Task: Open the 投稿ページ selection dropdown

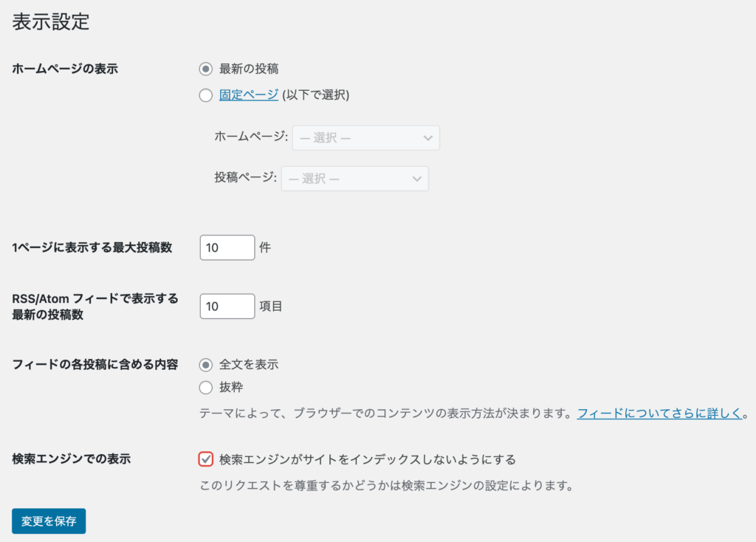Action: pyautogui.click(x=354, y=179)
